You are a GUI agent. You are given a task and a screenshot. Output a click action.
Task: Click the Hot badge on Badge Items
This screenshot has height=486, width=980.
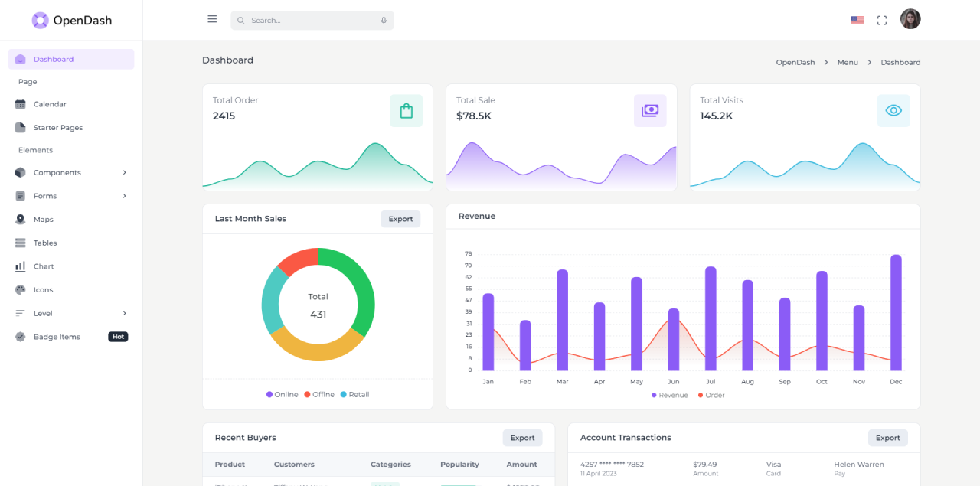pyautogui.click(x=118, y=336)
